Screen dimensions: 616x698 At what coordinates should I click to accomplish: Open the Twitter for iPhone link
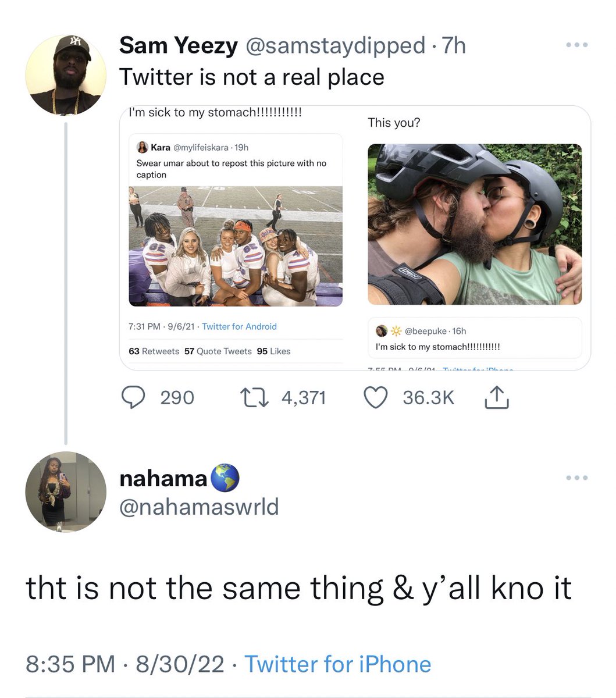[337, 664]
